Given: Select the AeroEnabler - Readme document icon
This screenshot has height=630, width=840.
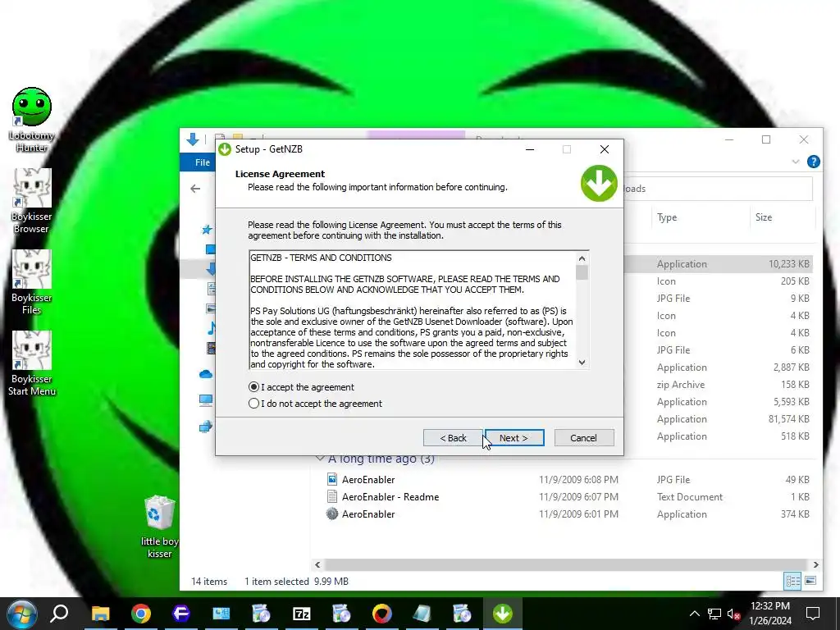Looking at the screenshot, I should (332, 496).
